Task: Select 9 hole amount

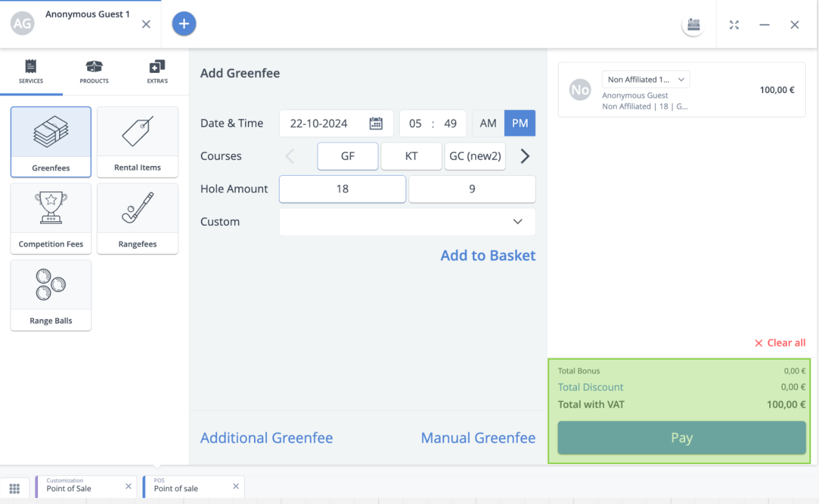Action: 472,189
